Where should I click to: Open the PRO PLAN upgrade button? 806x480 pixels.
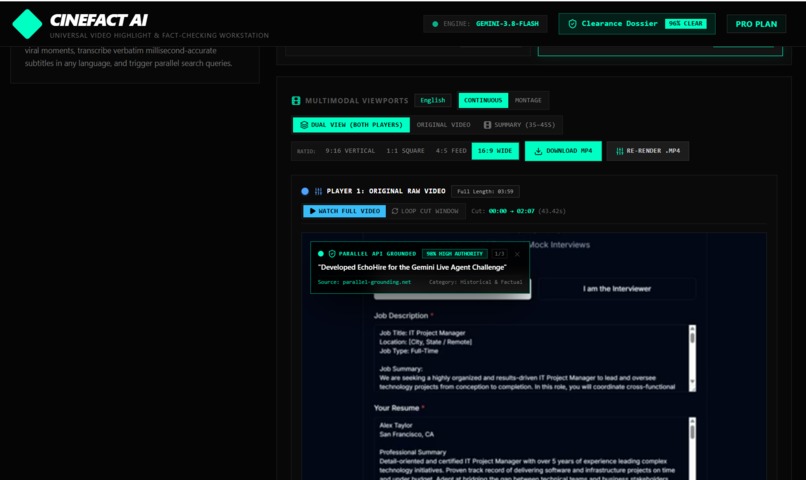coord(756,24)
